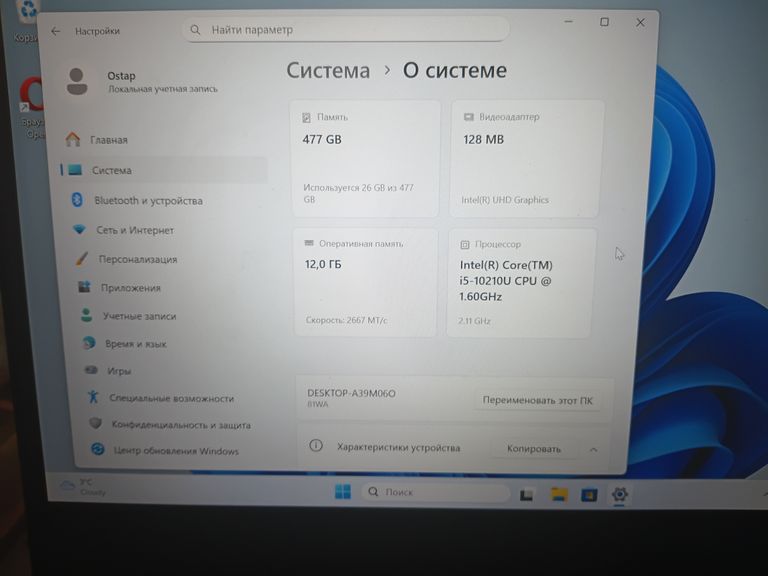Click the Settings gear on the taskbar
The height and width of the screenshot is (576, 768).
coord(620,494)
